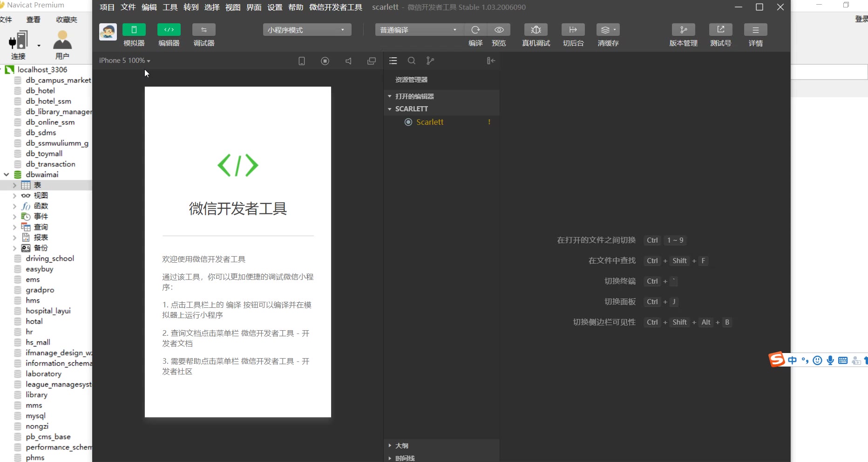This screenshot has height=462, width=868.
Task: Open the Navicat 查看 menu
Action: pos(34,20)
